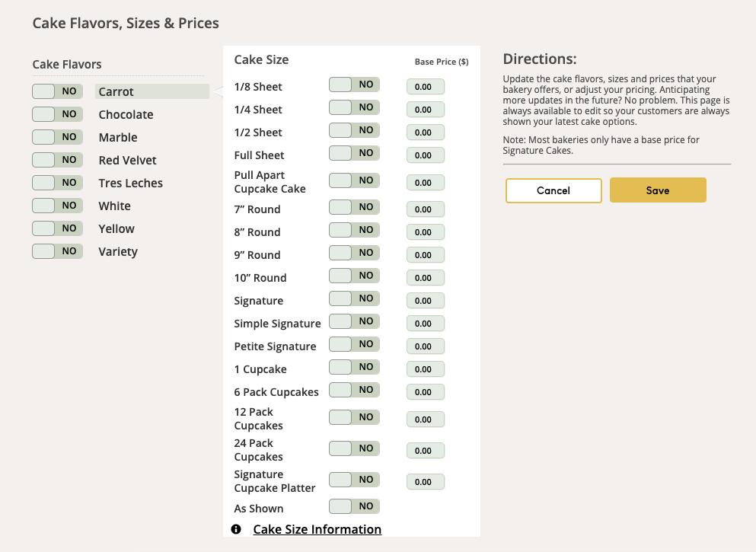The height and width of the screenshot is (552, 756).
Task: Focus the Signature base price field
Action: [425, 301]
